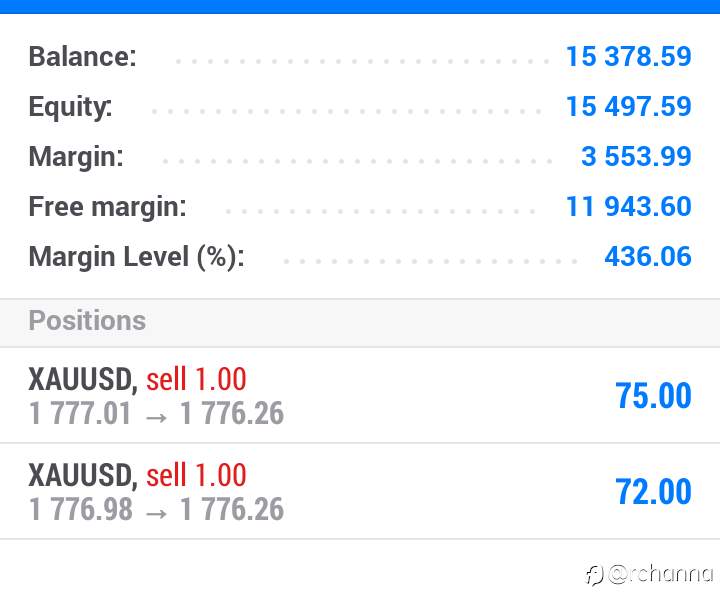Screen dimensions: 720x611
Task: Select the price line 1 776.98 → 1 776.26
Action: [x=156, y=510]
